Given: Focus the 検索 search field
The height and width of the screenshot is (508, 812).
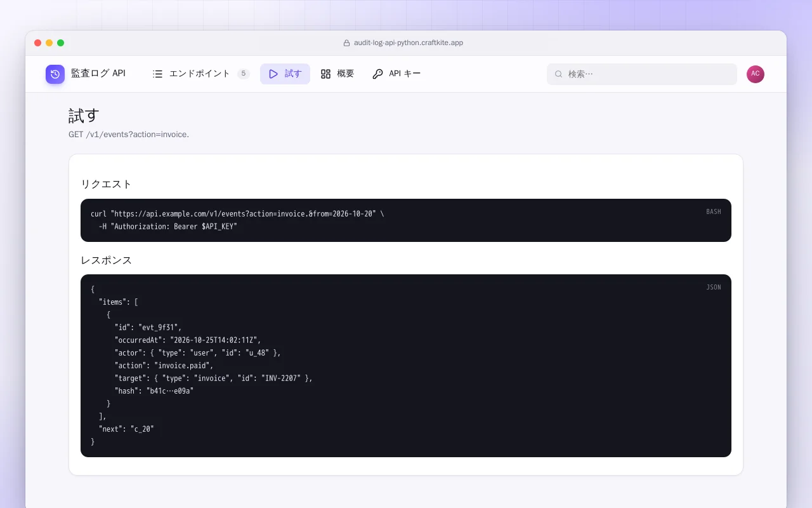Looking at the screenshot, I should pos(642,74).
